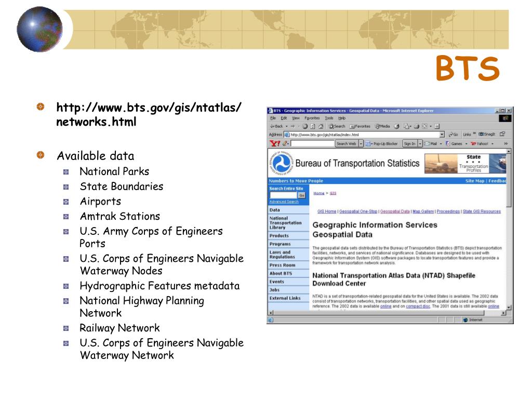Click the Yahoo! Y! logo on the toolbar

pyautogui.click(x=274, y=143)
